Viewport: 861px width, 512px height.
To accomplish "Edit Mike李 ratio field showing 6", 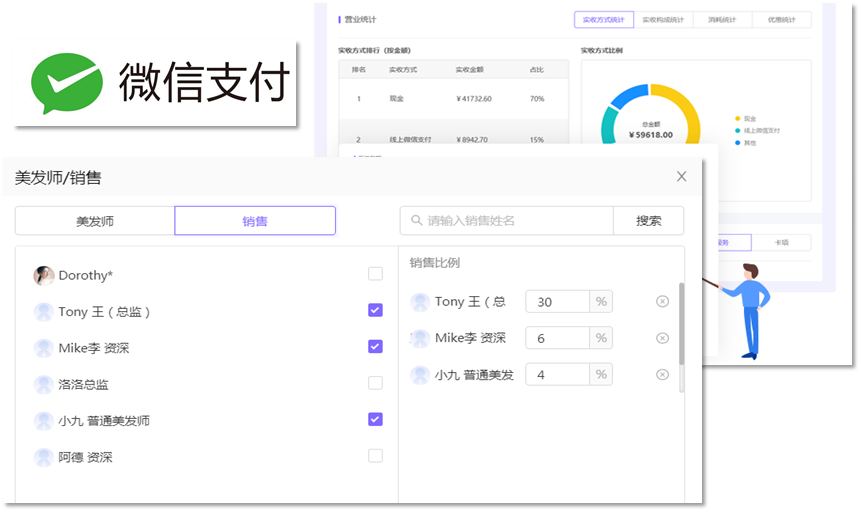I will pos(557,338).
